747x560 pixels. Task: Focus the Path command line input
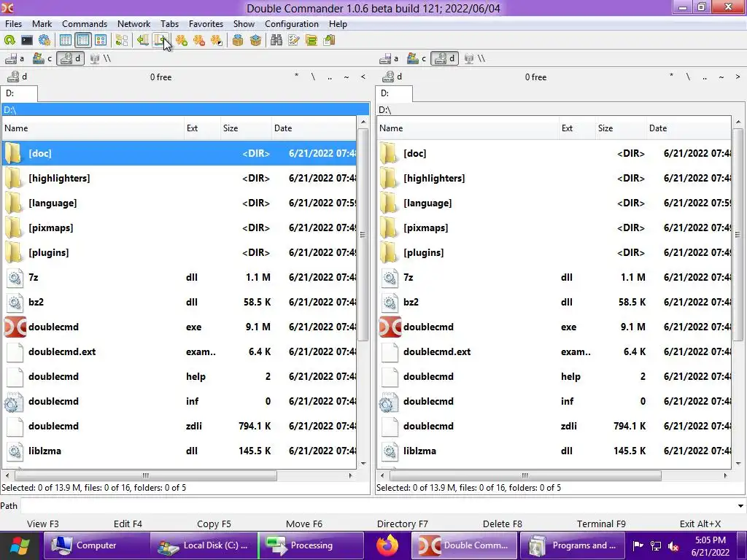pos(377,506)
